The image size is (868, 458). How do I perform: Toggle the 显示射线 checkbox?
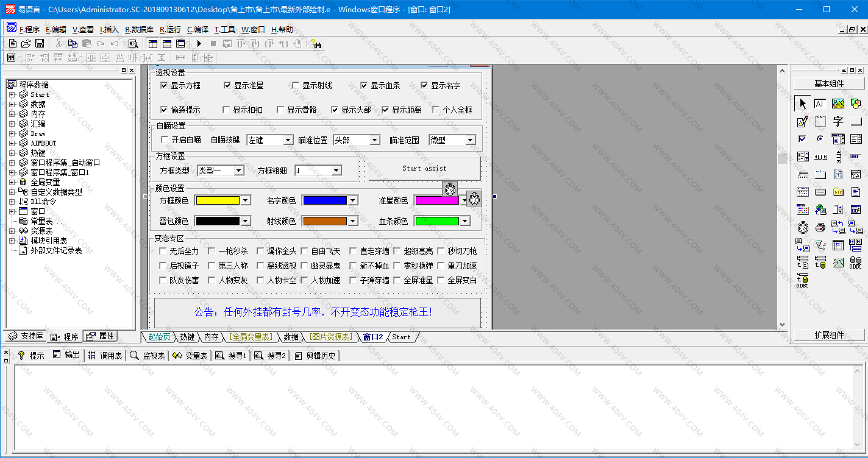(x=296, y=86)
